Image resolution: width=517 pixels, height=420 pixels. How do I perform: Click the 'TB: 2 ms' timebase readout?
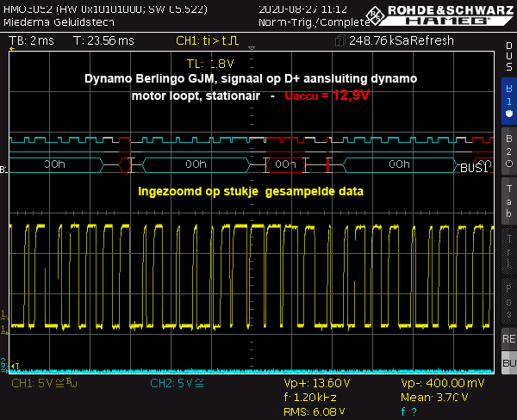coord(31,40)
